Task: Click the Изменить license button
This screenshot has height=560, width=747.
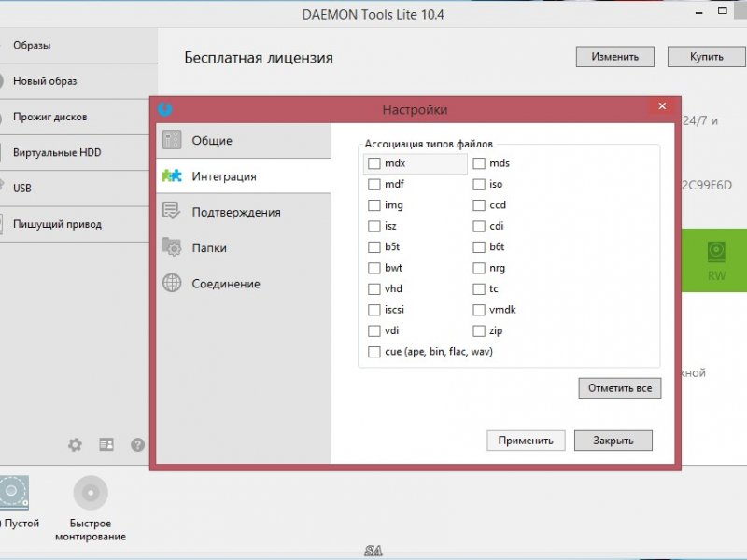Action: pyautogui.click(x=615, y=57)
